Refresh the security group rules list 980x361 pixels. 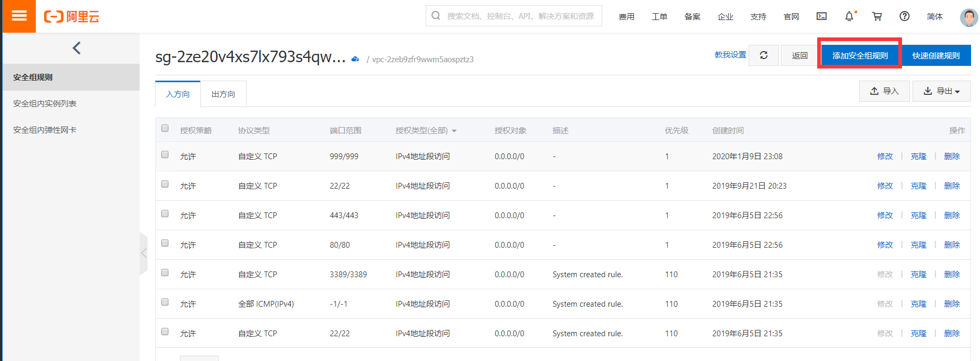(x=763, y=55)
